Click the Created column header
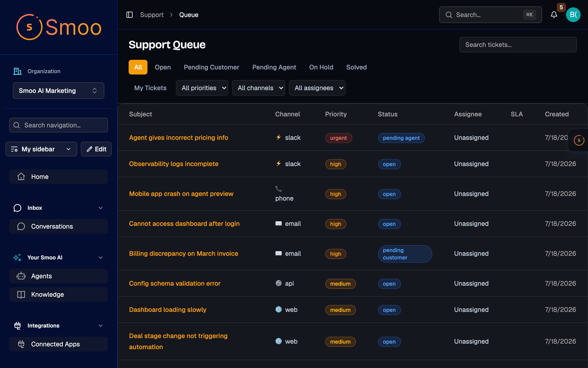Screen dimensions: 588x368 (557, 114)
